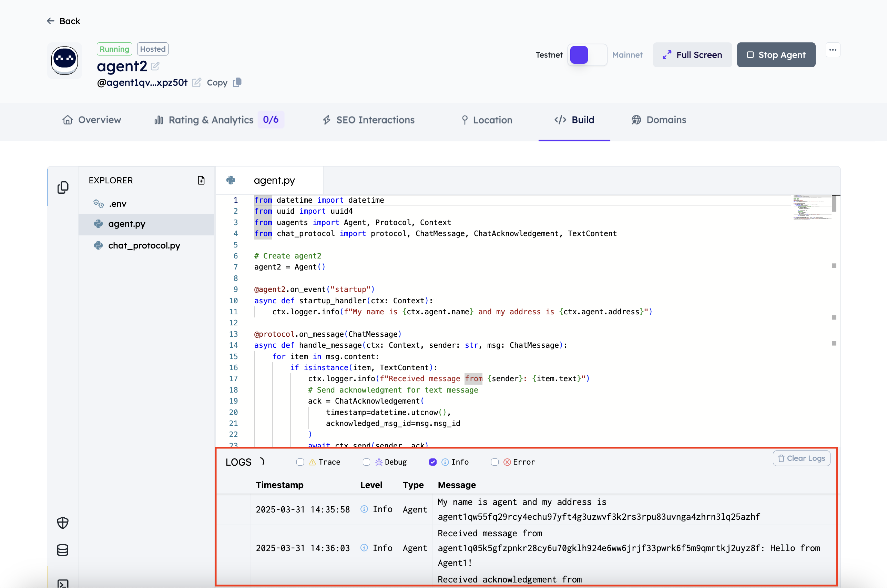Image resolution: width=887 pixels, height=588 pixels.
Task: Open chat_protocol.py in the explorer
Action: [x=146, y=246]
